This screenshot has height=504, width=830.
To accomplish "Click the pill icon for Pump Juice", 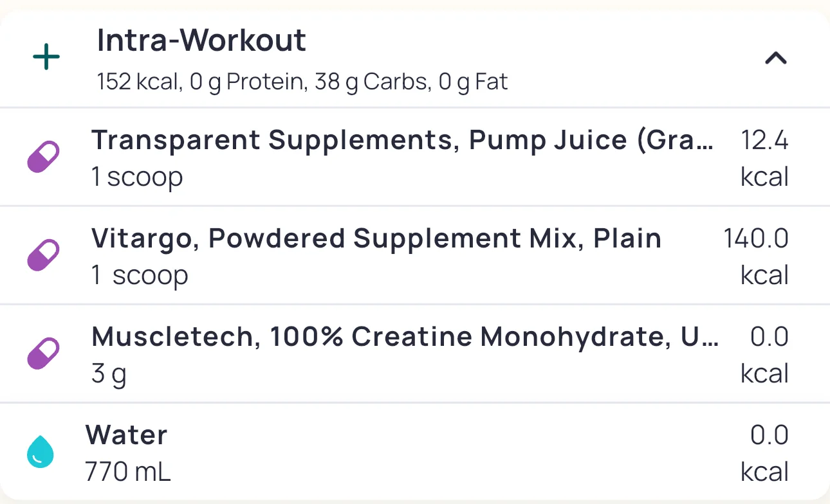I will [x=43, y=157].
